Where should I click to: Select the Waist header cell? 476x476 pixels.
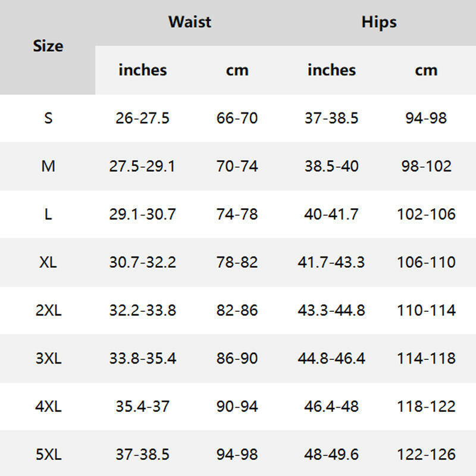coord(190,23)
